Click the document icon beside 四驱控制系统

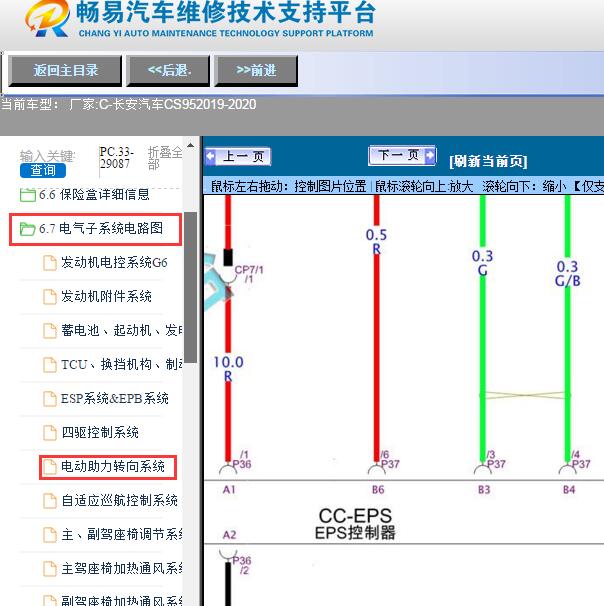[49, 433]
